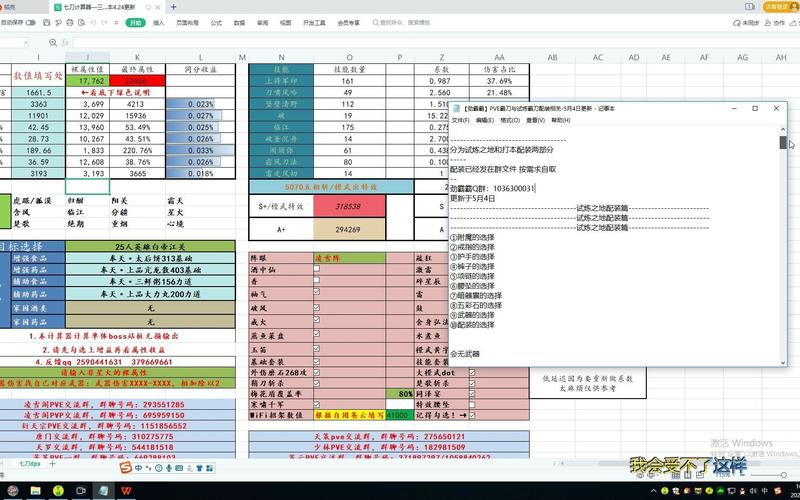Open the cell name box dropdown
Screen dimensions: 800x500
point(26,43)
